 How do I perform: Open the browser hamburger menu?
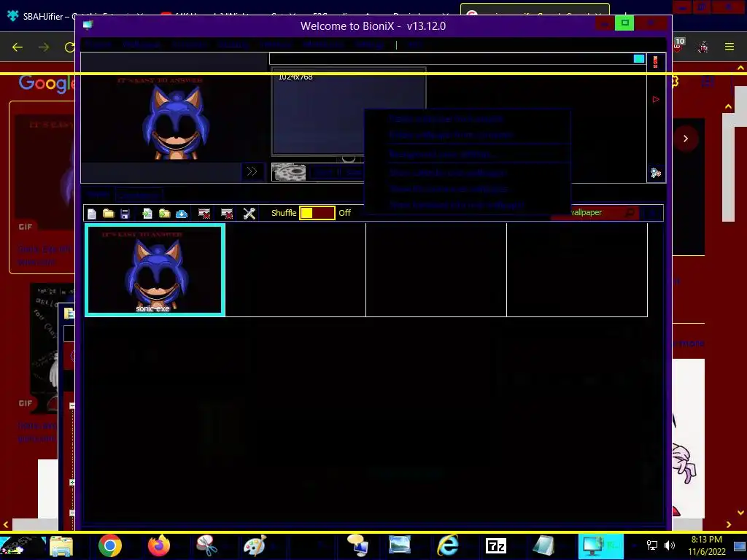729,46
